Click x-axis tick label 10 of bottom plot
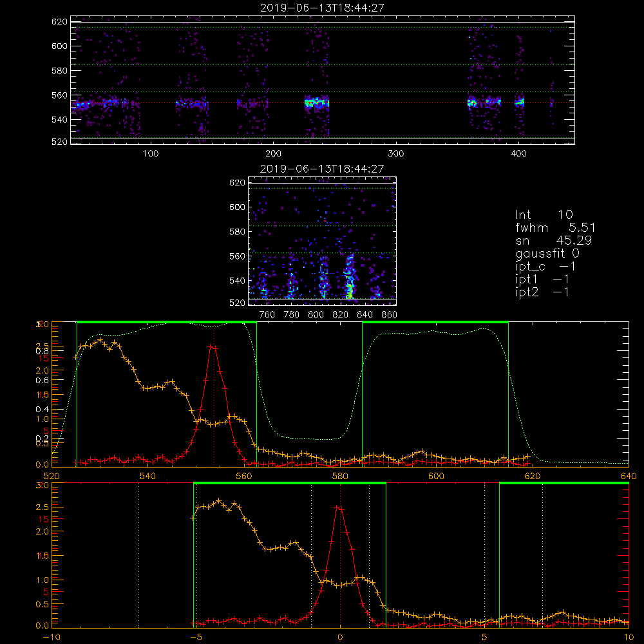The image size is (644, 644). (629, 637)
